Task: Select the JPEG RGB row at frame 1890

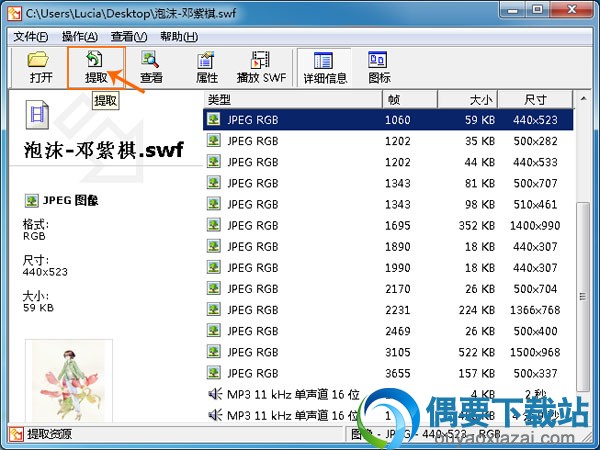Action: (x=388, y=246)
